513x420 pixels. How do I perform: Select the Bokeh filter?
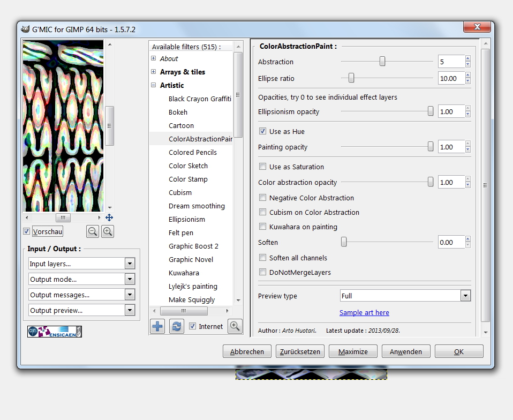coord(178,112)
